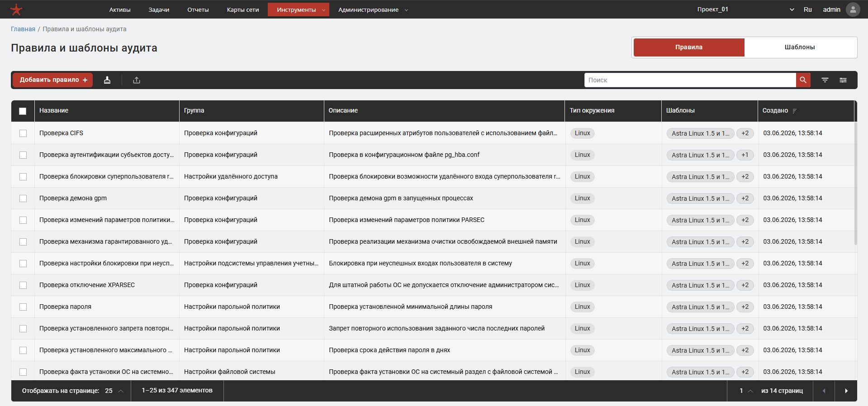Image resolution: width=868 pixels, height=406 pixels.
Task: Click Linux tag in Проверка пароля row
Action: tap(582, 307)
